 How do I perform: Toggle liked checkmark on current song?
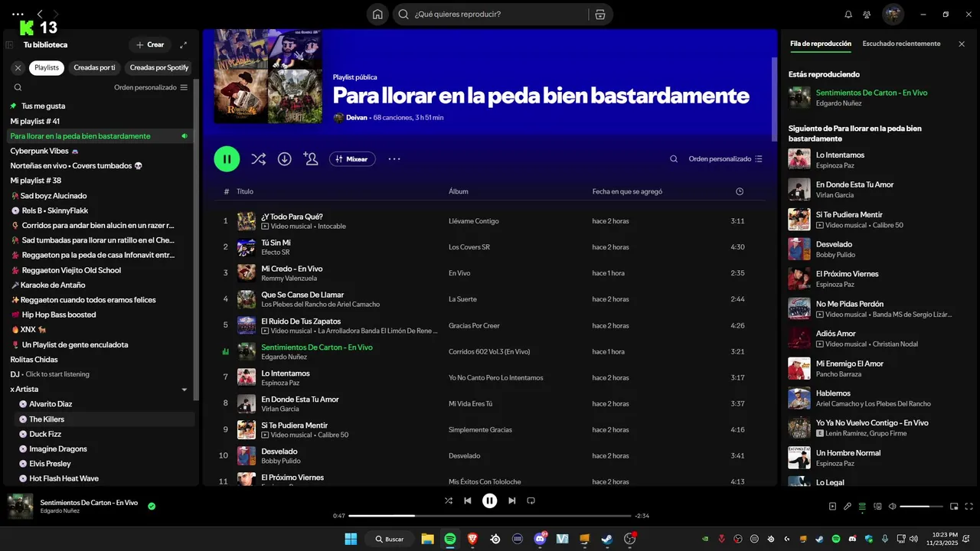152,506
